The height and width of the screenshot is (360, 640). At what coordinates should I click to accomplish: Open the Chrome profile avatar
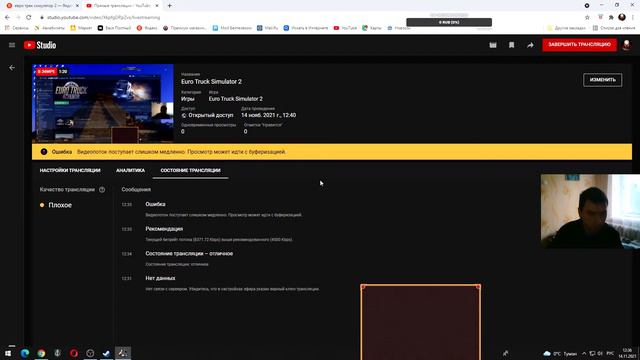(622, 17)
